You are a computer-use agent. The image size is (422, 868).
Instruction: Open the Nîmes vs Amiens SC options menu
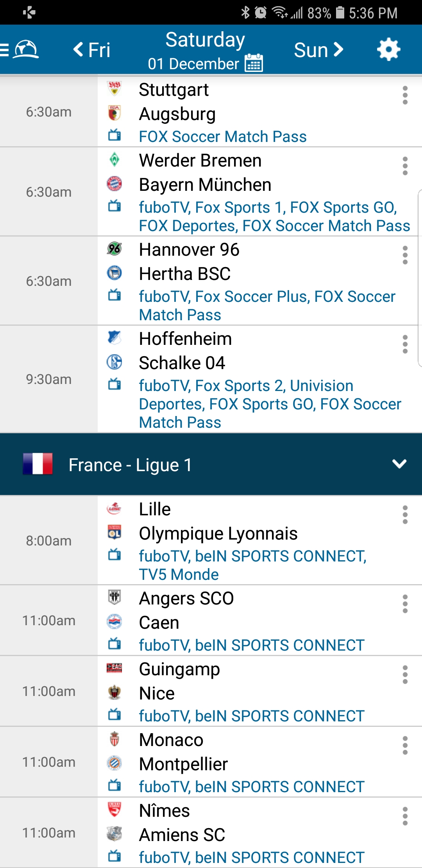(405, 816)
